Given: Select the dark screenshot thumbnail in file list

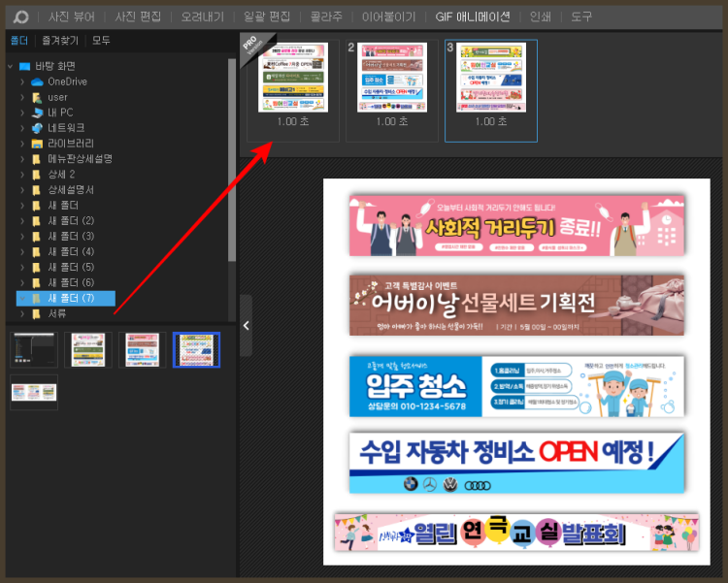Looking at the screenshot, I should (34, 350).
